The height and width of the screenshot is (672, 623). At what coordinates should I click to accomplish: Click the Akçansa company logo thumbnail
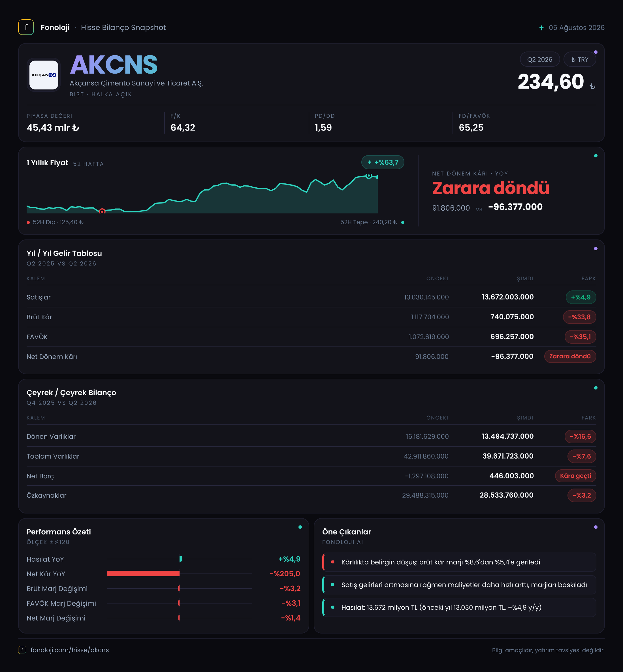[x=44, y=75]
